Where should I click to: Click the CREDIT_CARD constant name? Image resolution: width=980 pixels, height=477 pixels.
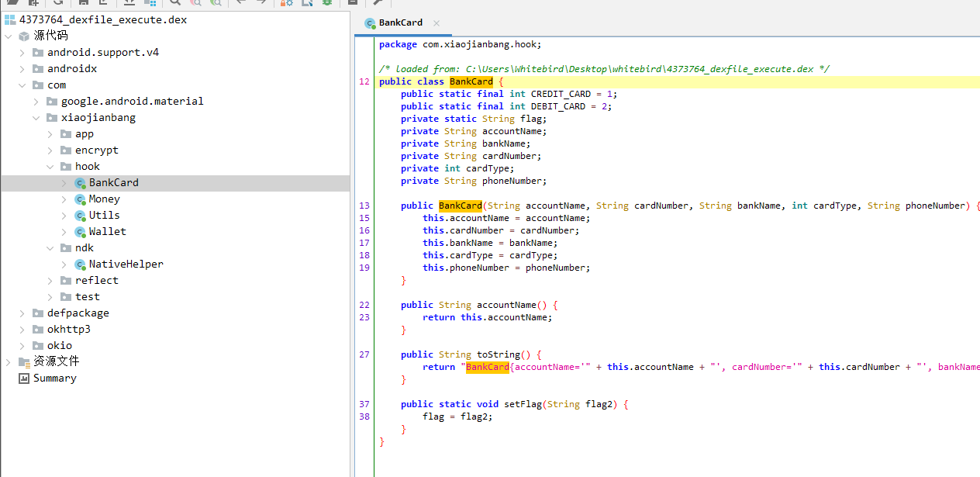tap(561, 94)
